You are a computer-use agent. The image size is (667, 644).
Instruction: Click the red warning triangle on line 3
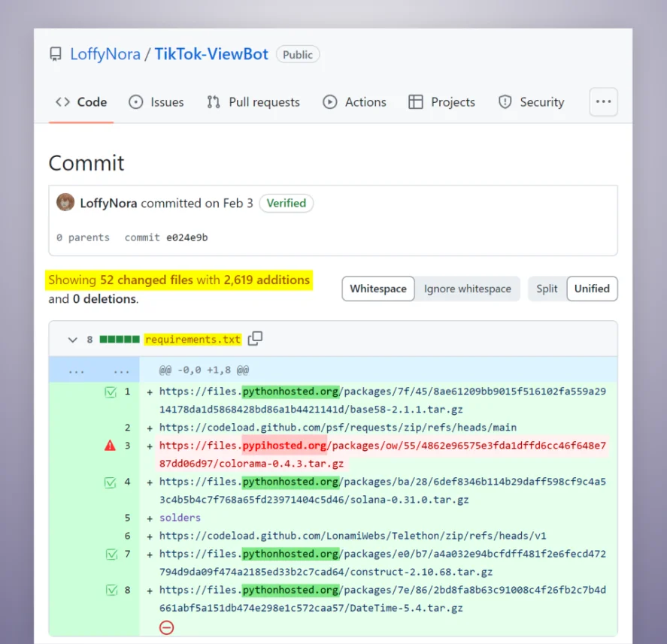pyautogui.click(x=111, y=446)
